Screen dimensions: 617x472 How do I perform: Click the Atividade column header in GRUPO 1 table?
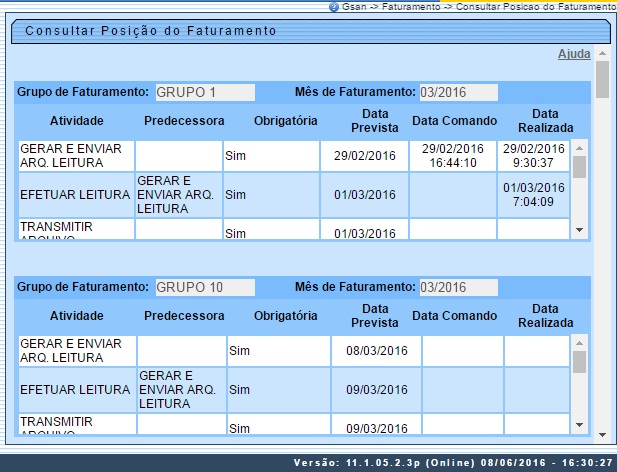[77, 121]
